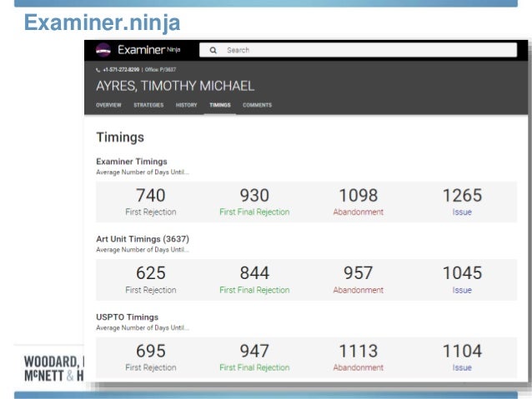This screenshot has width=532, height=399.
Task: Open the Strategies tab
Action: coord(148,105)
